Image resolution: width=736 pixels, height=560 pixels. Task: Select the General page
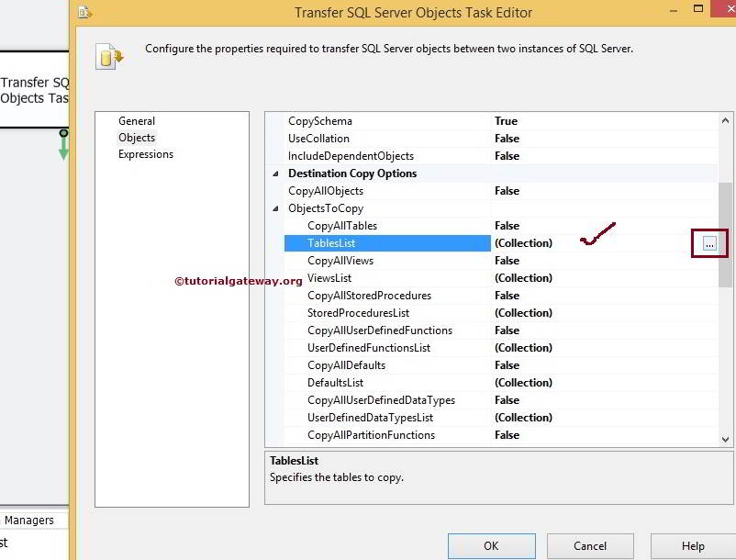point(137,120)
